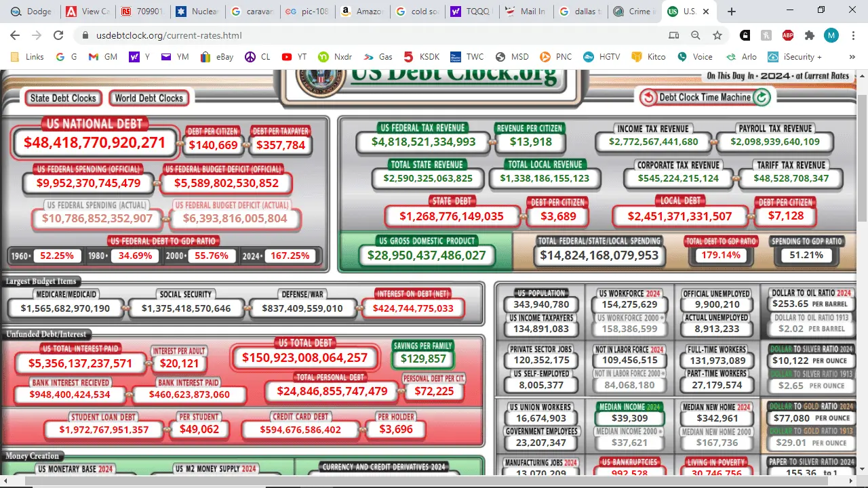Click the zoom magnifier in the address bar
Screen dimensions: 868x488
point(694,35)
